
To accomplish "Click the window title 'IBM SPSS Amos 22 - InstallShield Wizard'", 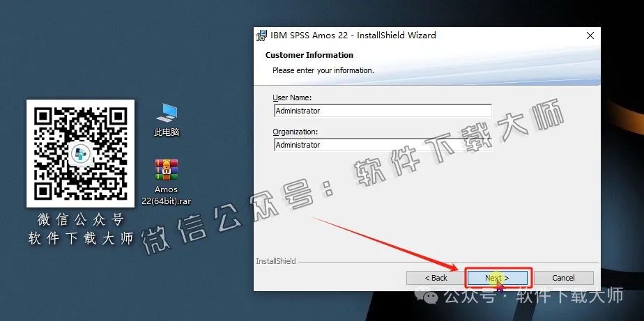I will coord(353,36).
